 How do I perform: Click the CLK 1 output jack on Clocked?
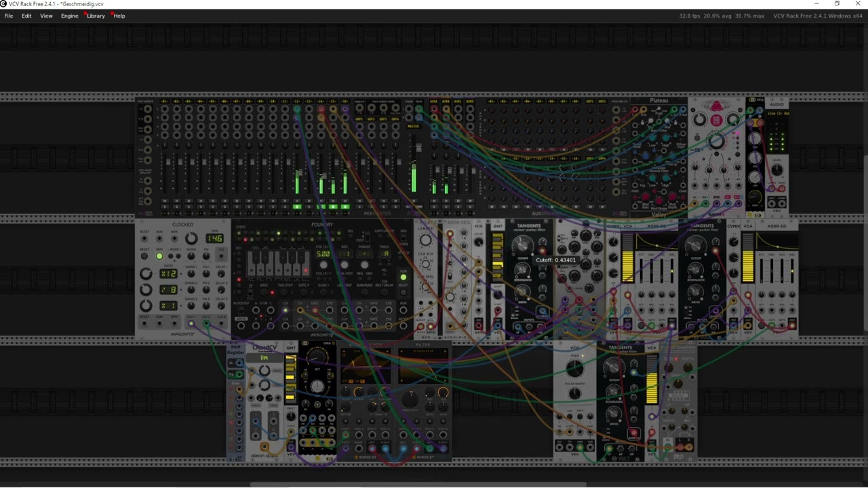(191, 324)
